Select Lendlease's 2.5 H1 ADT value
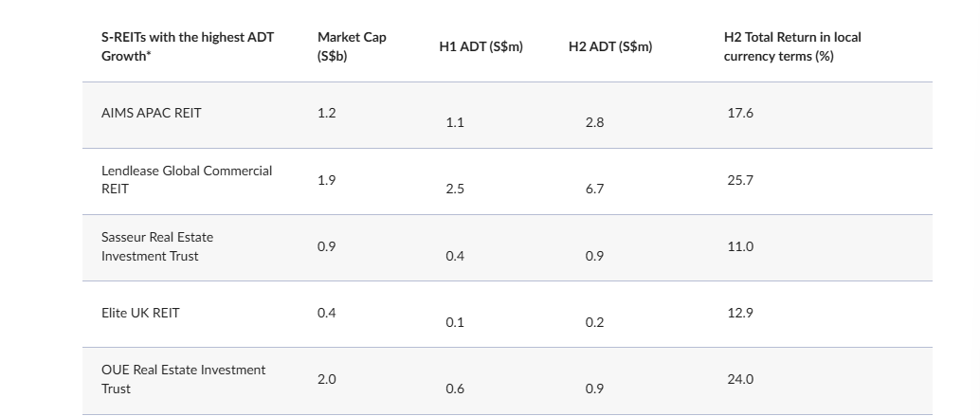 pyautogui.click(x=455, y=189)
